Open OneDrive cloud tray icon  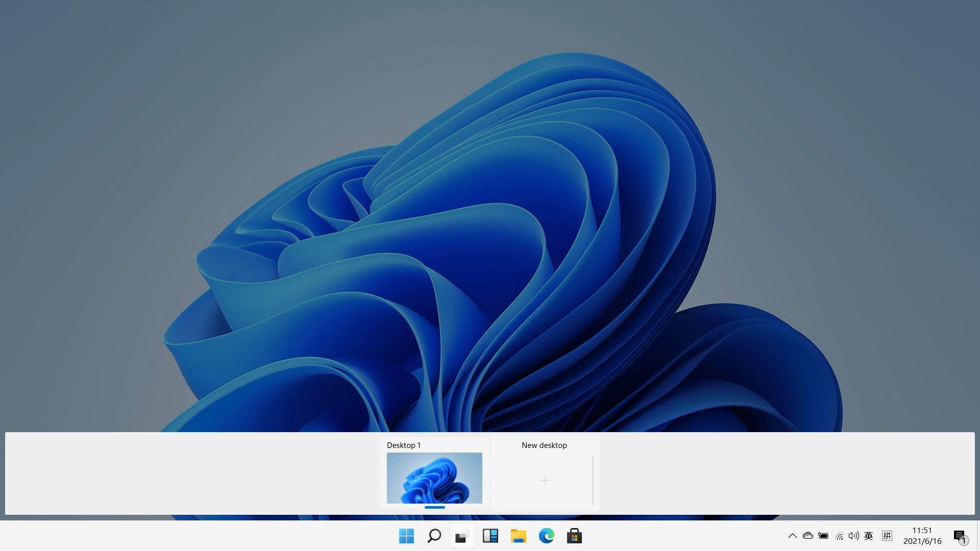[x=808, y=536]
